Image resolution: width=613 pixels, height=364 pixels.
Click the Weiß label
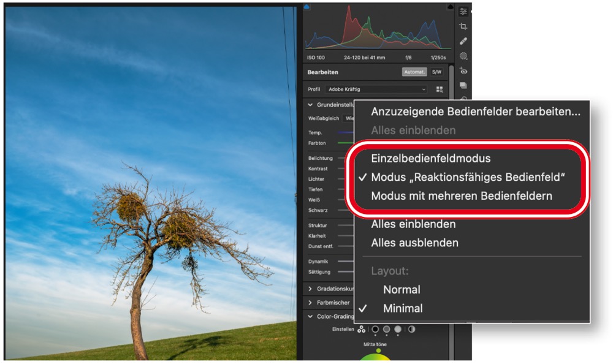point(314,200)
